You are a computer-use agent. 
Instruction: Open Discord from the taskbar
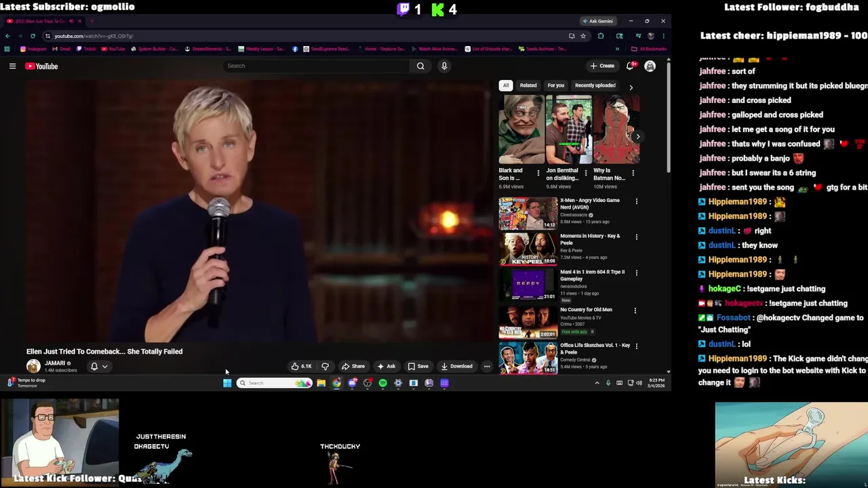point(352,383)
